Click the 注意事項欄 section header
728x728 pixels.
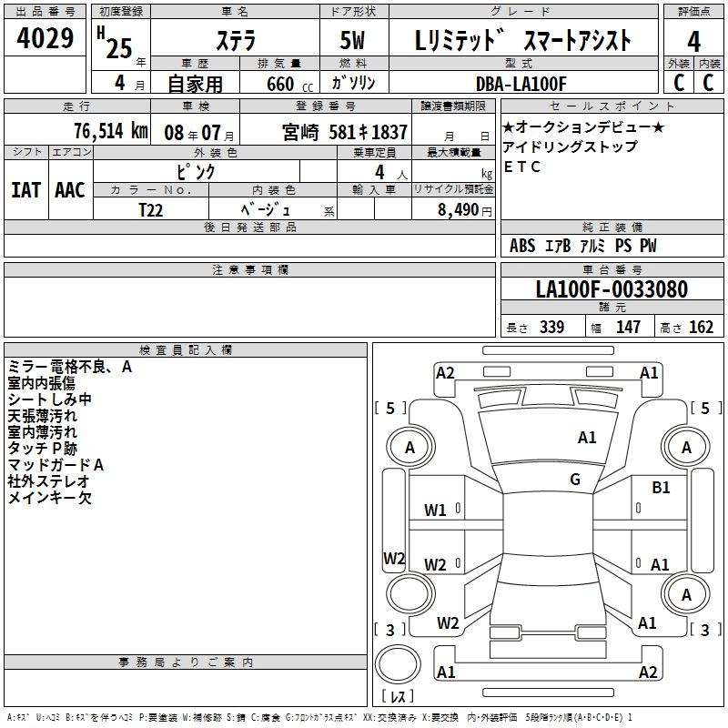tap(249, 269)
